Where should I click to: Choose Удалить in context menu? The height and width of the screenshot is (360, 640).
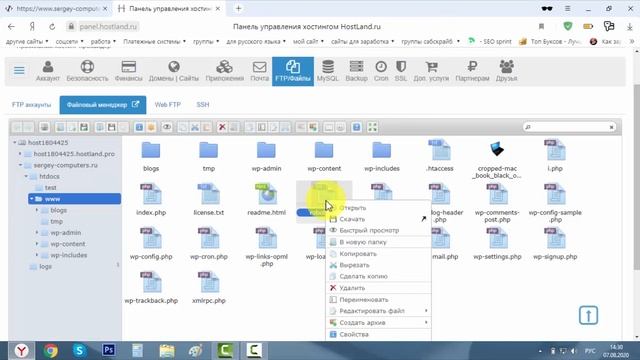tap(379, 288)
